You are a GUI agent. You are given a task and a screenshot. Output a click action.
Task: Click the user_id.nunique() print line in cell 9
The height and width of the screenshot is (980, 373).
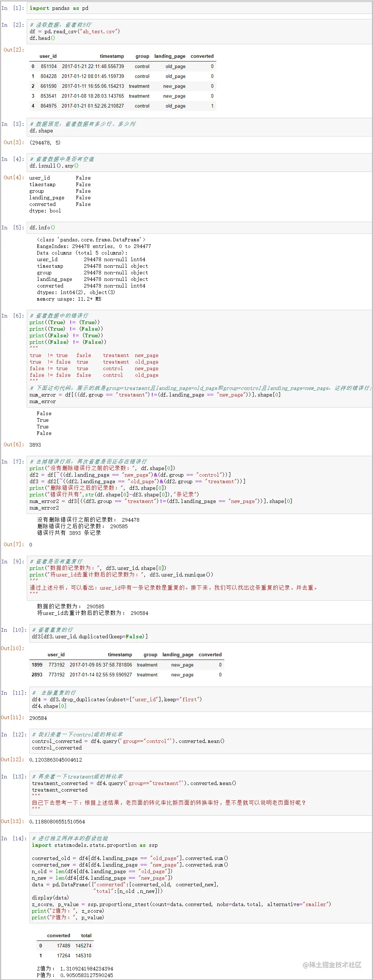[121, 574]
